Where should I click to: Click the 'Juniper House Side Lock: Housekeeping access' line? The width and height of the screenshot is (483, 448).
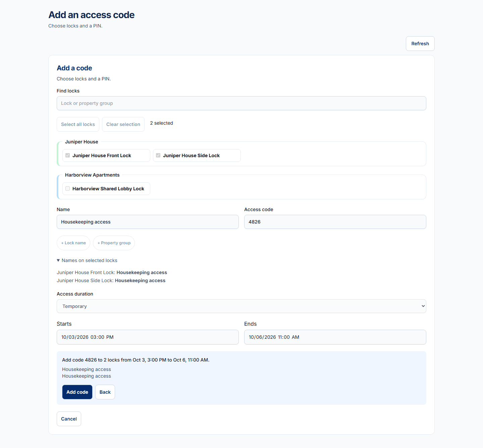tap(111, 280)
